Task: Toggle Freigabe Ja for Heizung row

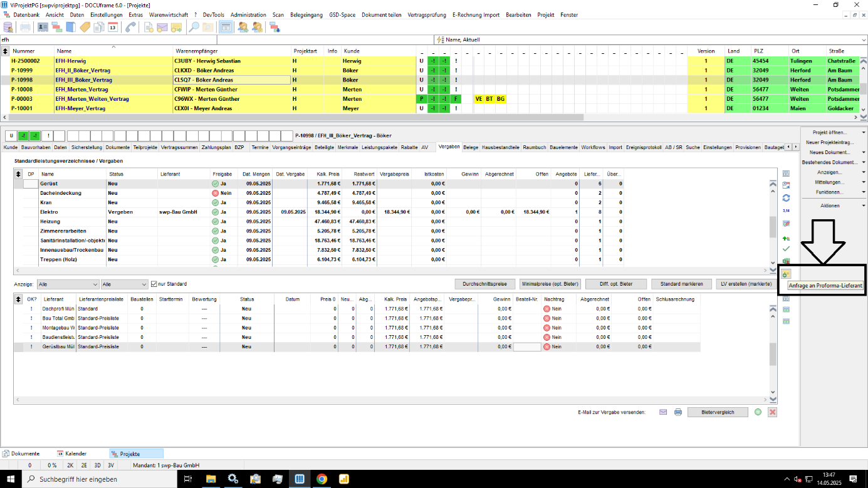Action: click(x=215, y=221)
